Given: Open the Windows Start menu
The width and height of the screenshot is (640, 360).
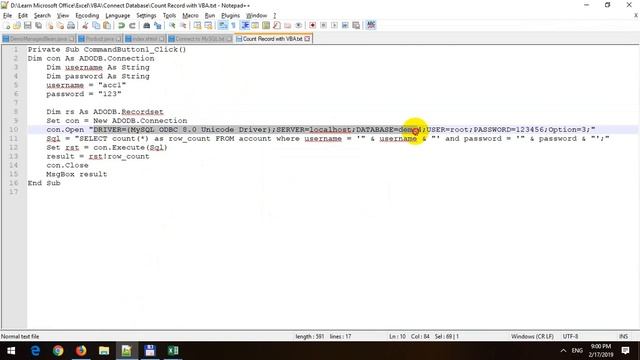Looking at the screenshot, I should [11, 351].
